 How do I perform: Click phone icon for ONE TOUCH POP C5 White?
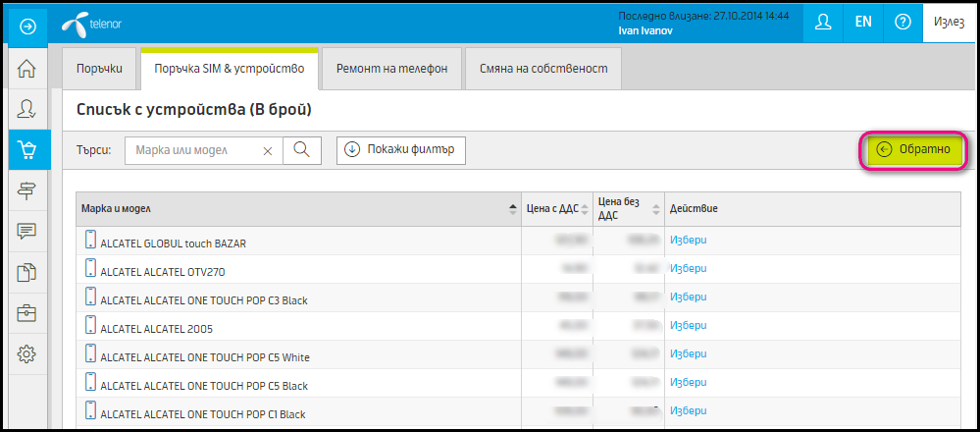[x=90, y=353]
